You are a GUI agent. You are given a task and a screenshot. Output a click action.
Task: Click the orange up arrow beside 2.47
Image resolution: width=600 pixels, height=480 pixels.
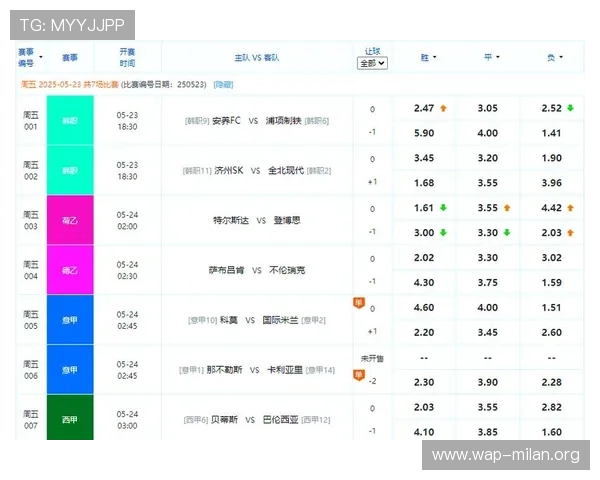coord(443,108)
